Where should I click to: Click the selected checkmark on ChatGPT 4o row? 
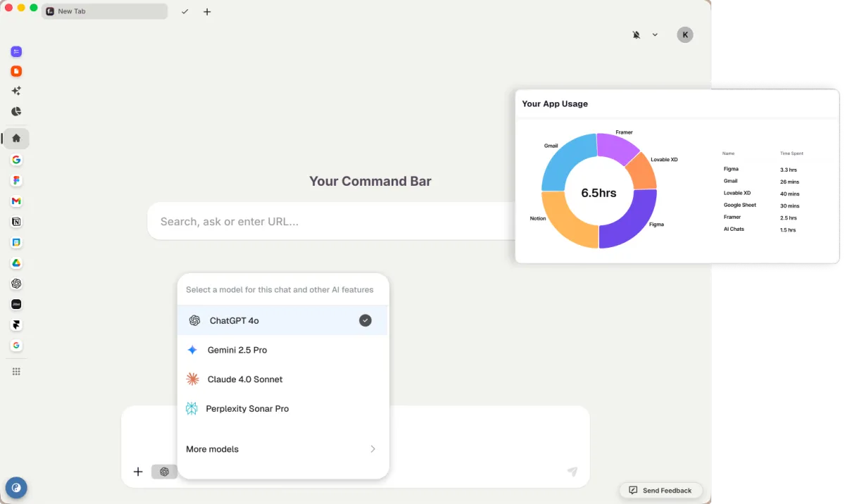coord(365,320)
